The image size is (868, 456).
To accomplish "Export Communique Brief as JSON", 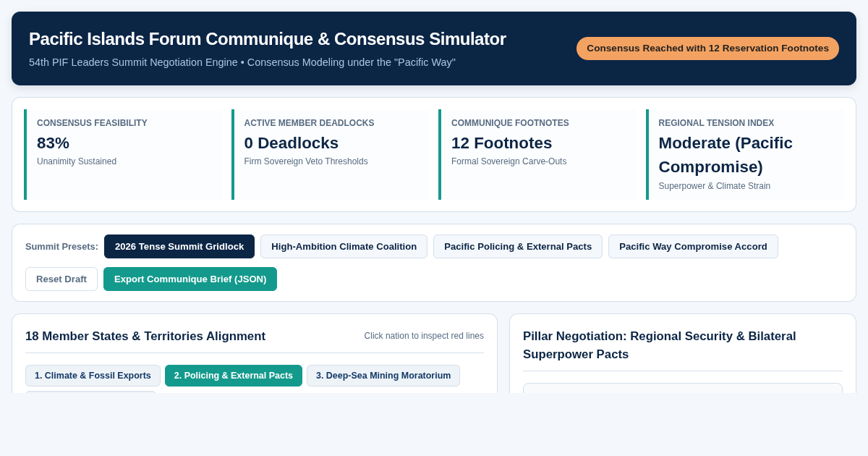I will coord(190,279).
